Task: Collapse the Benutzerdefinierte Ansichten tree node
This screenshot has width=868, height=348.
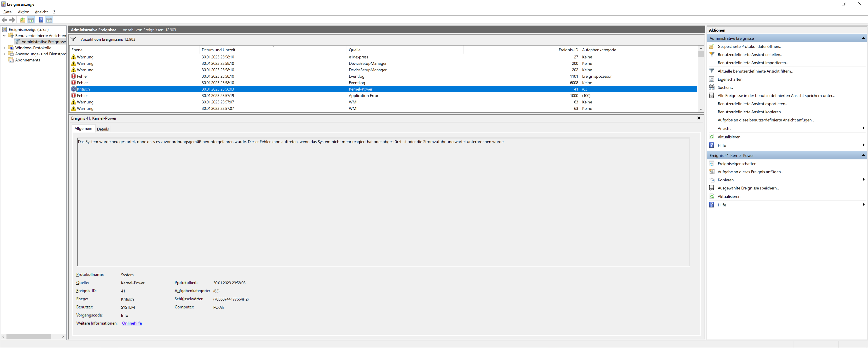Action: (x=4, y=36)
